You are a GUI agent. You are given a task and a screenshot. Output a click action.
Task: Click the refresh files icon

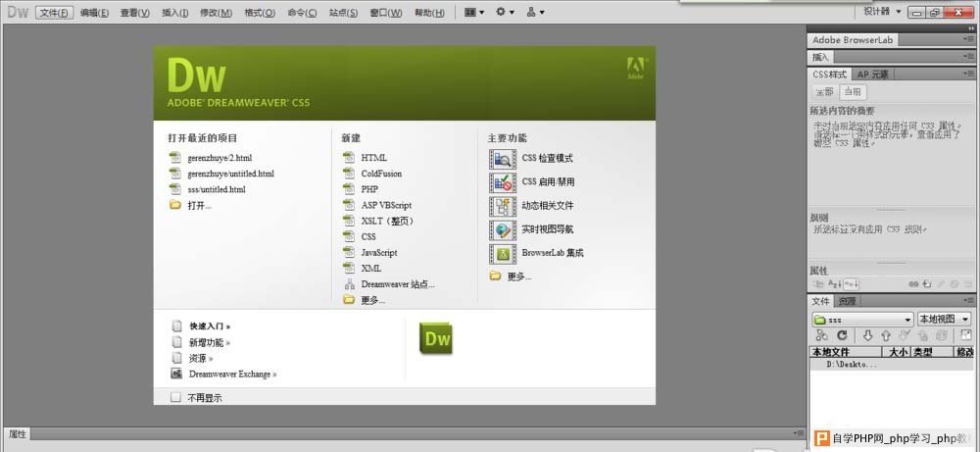click(842, 335)
